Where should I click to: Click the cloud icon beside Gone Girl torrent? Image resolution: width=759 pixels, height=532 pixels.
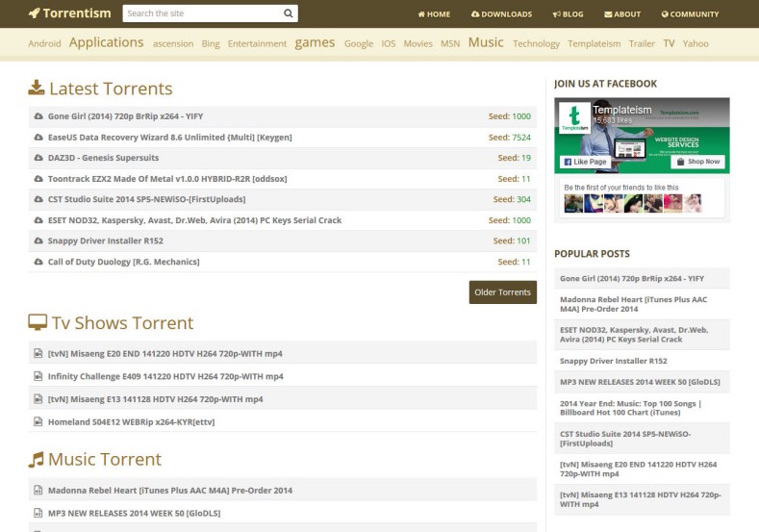[x=38, y=116]
